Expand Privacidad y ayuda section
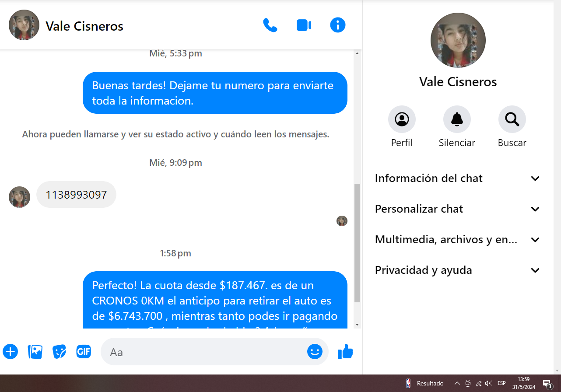The width and height of the screenshot is (561, 392). coord(457,270)
